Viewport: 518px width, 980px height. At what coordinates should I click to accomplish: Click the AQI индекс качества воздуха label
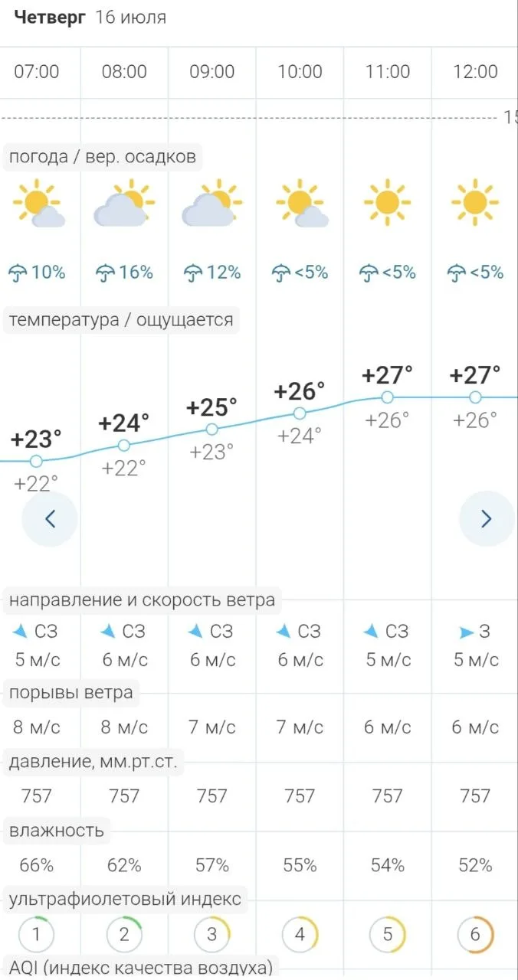pyautogui.click(x=139, y=966)
